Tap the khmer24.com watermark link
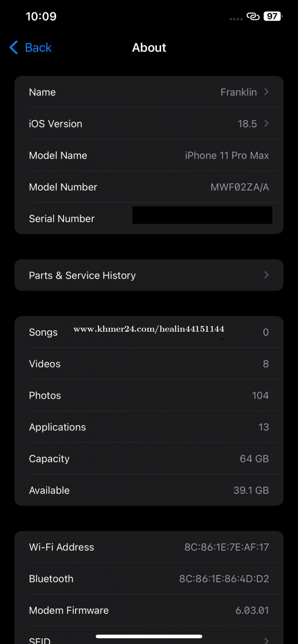Viewport: 298px width, 644px height. click(x=149, y=329)
